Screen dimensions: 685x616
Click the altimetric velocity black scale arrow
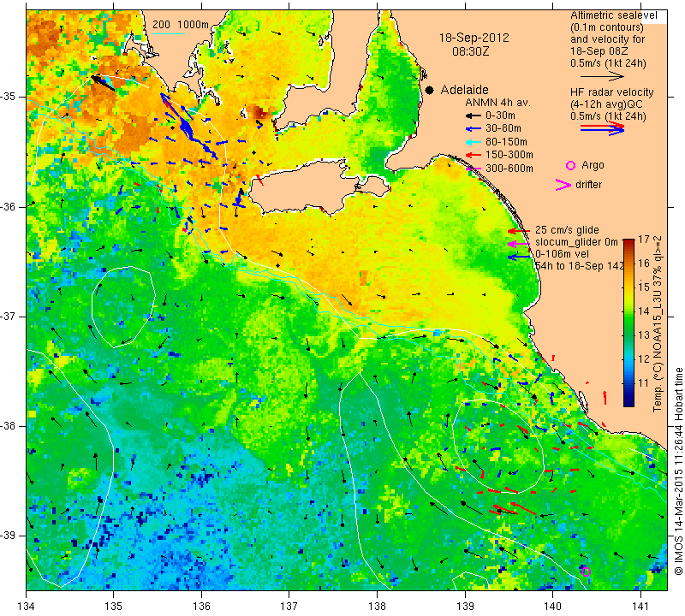coord(602,76)
